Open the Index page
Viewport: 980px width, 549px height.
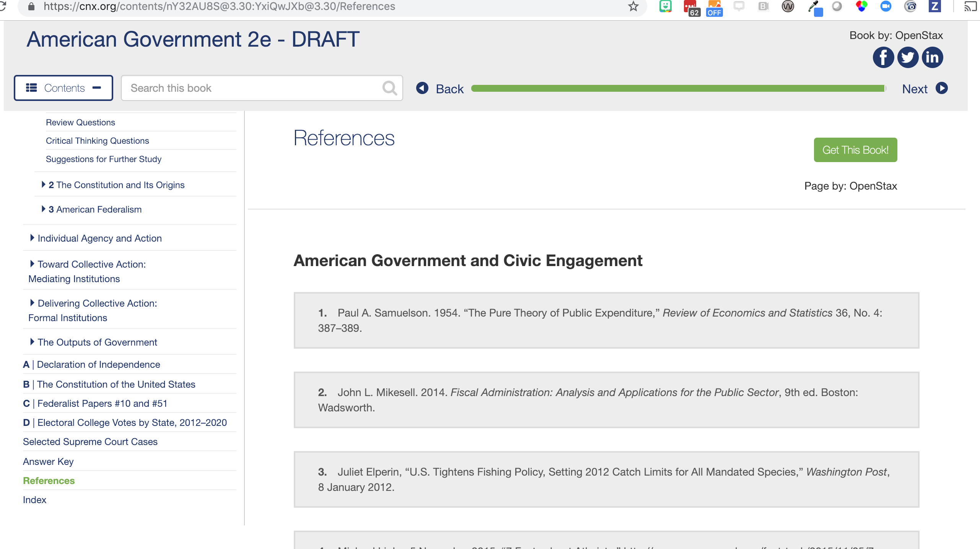[x=34, y=500]
